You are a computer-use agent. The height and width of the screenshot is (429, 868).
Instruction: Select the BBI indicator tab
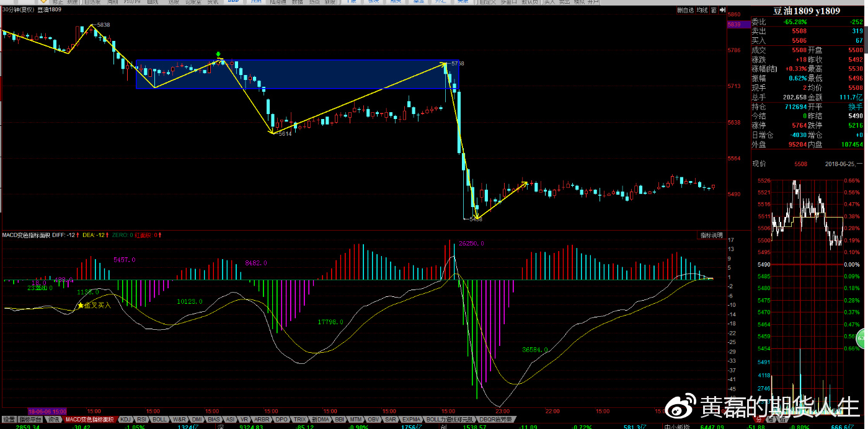click(340, 420)
